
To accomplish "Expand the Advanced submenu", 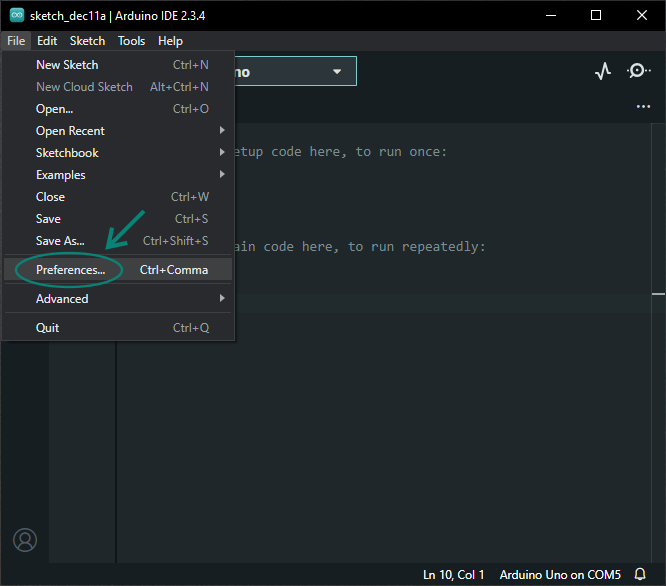I will point(118,299).
